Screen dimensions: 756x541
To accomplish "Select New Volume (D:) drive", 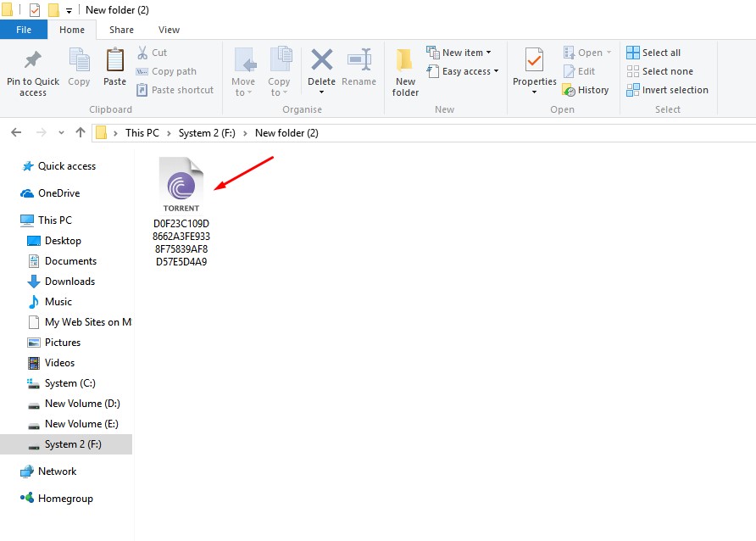I will 82,404.
